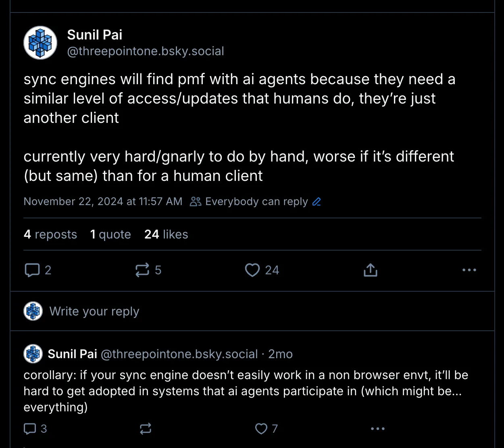View the 1 quote list
Viewport: 504px width, 448px height.
110,234
